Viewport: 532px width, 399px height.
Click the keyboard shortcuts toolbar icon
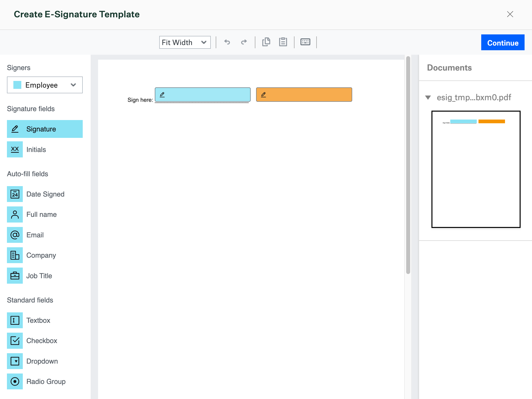click(305, 42)
